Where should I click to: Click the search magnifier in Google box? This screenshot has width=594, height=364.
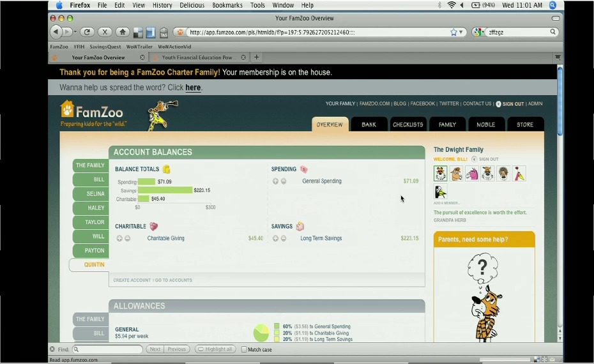(x=552, y=32)
